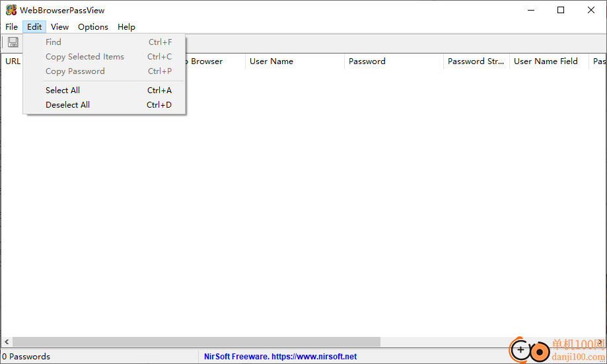The width and height of the screenshot is (607, 364).
Task: Click the horizontal scrollbar left arrow
Action: 7,342
